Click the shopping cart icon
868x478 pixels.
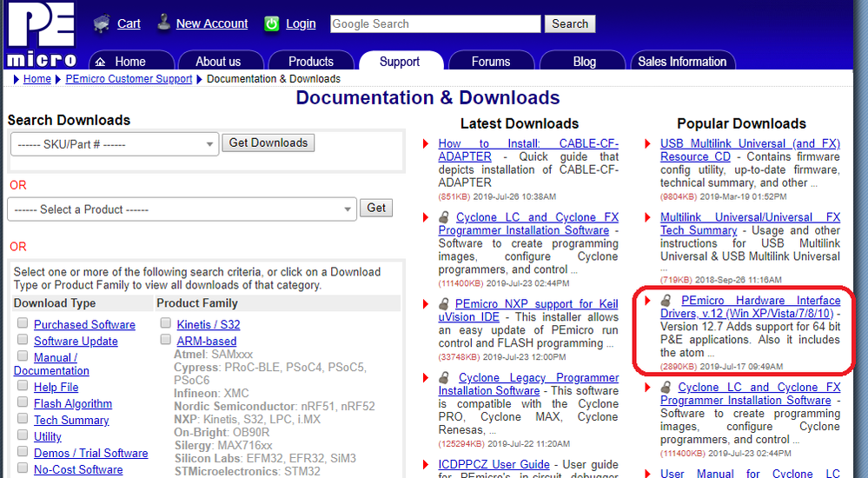pyautogui.click(x=102, y=23)
